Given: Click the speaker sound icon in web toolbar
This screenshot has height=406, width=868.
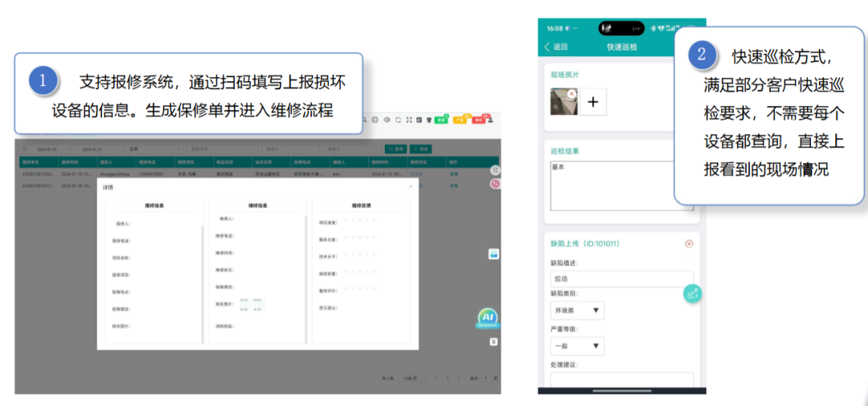Looking at the screenshot, I should point(387,120).
